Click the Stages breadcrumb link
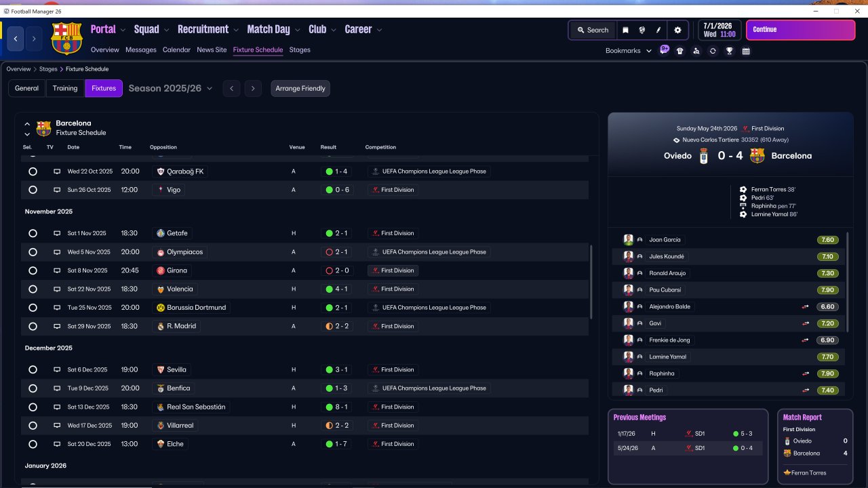This screenshot has width=868, height=488. point(48,69)
